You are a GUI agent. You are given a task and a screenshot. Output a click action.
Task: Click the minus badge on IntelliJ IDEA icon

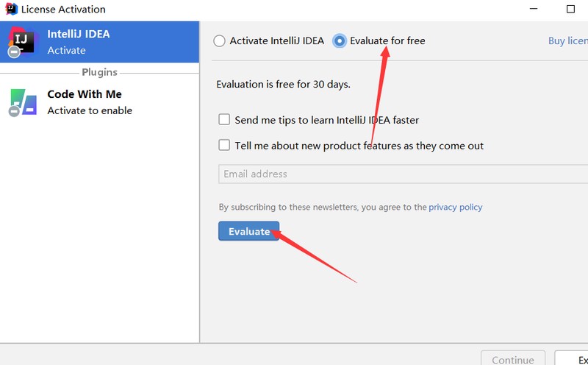click(x=14, y=52)
